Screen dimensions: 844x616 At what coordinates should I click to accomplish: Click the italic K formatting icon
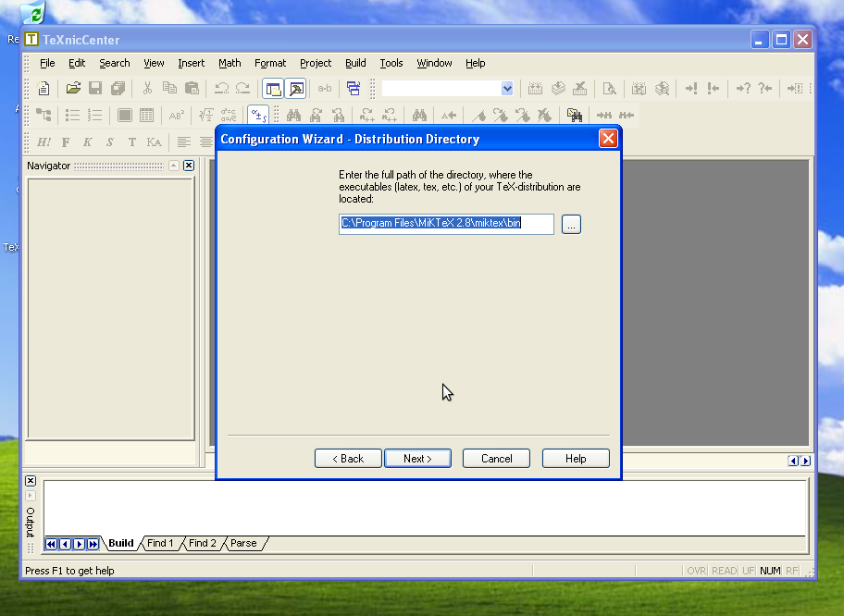(88, 142)
